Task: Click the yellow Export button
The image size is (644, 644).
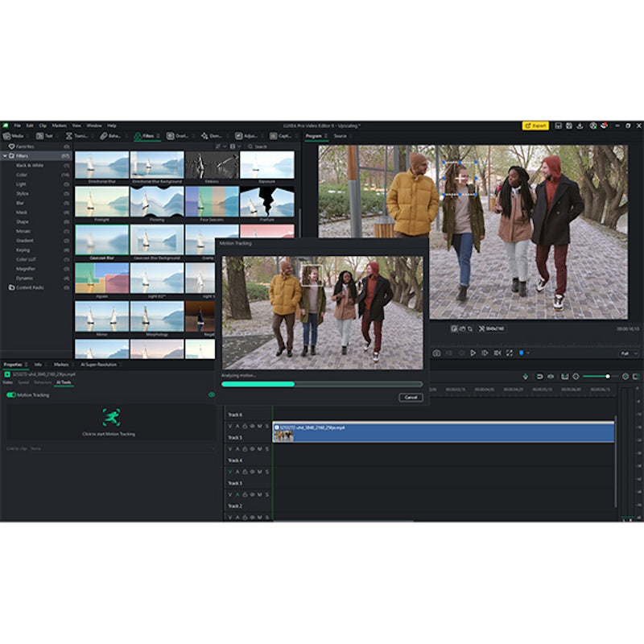Action: (535, 126)
